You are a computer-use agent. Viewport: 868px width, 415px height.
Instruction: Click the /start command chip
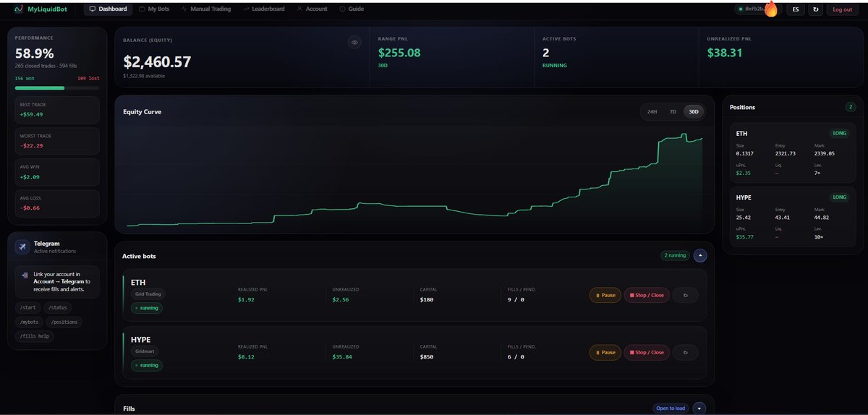[x=27, y=307]
